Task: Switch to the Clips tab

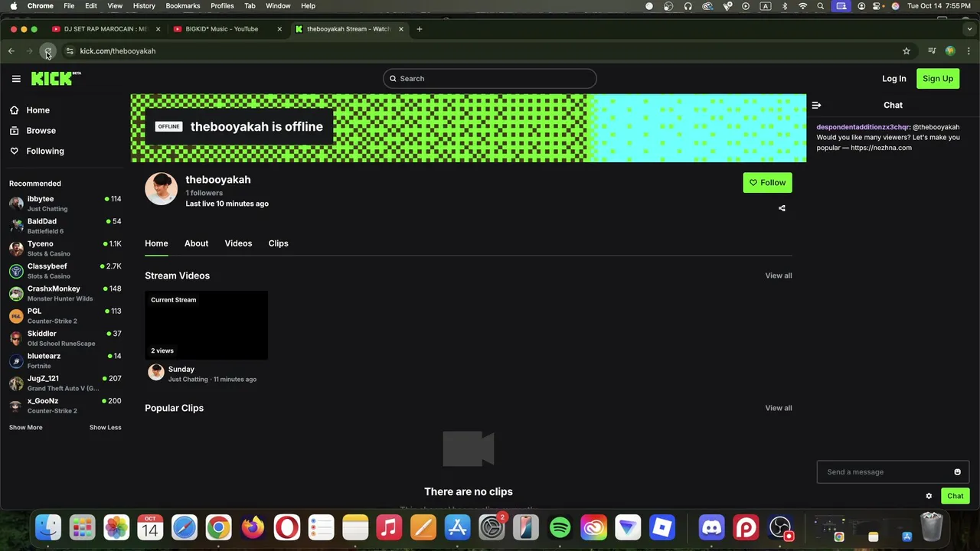Action: 278,243
